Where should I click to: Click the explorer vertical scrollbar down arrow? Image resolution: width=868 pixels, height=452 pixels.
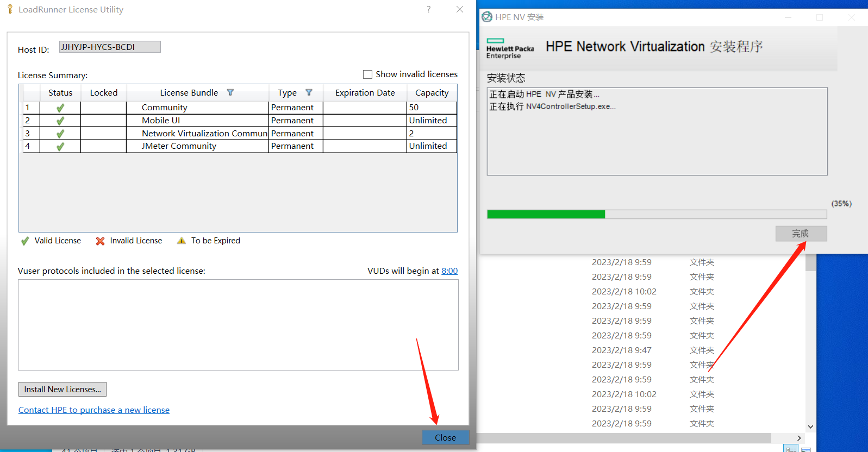[810, 426]
